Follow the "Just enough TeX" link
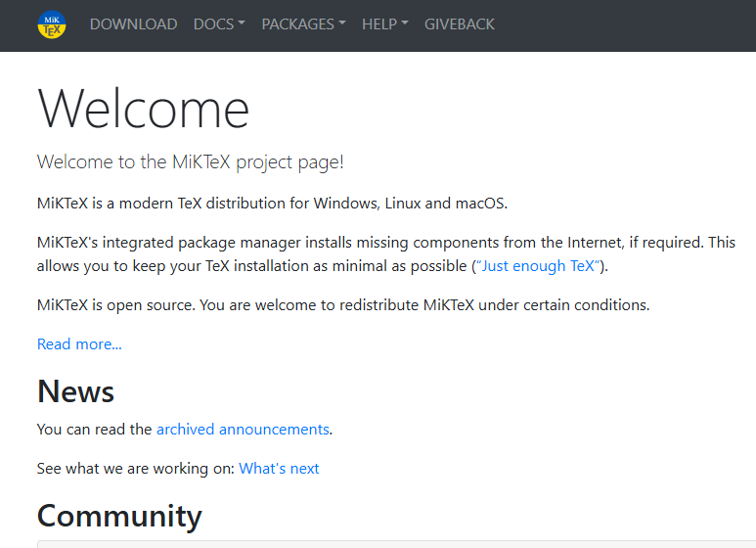The image size is (756, 548). (540, 266)
